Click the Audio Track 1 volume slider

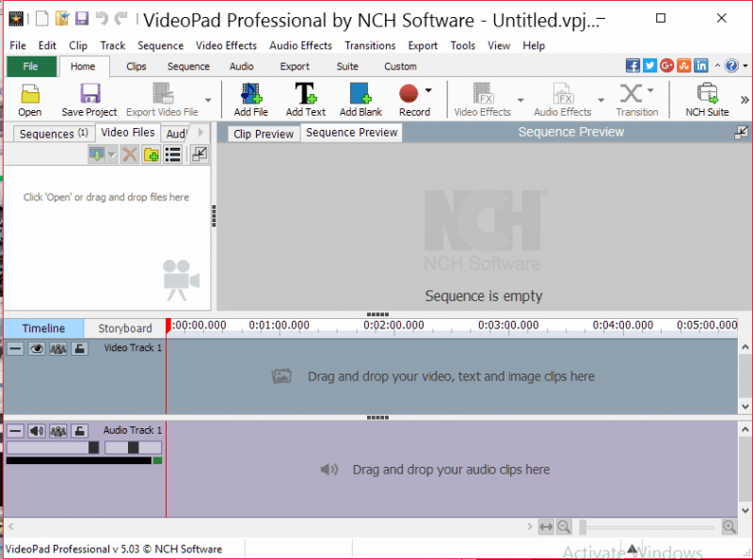(x=53, y=448)
